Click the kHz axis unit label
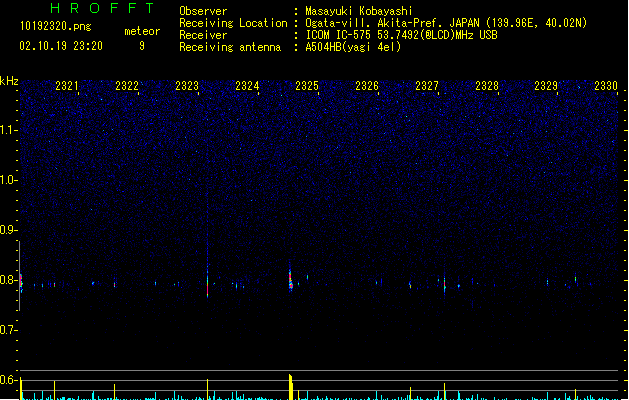The width and height of the screenshot is (629, 400). click(9, 81)
